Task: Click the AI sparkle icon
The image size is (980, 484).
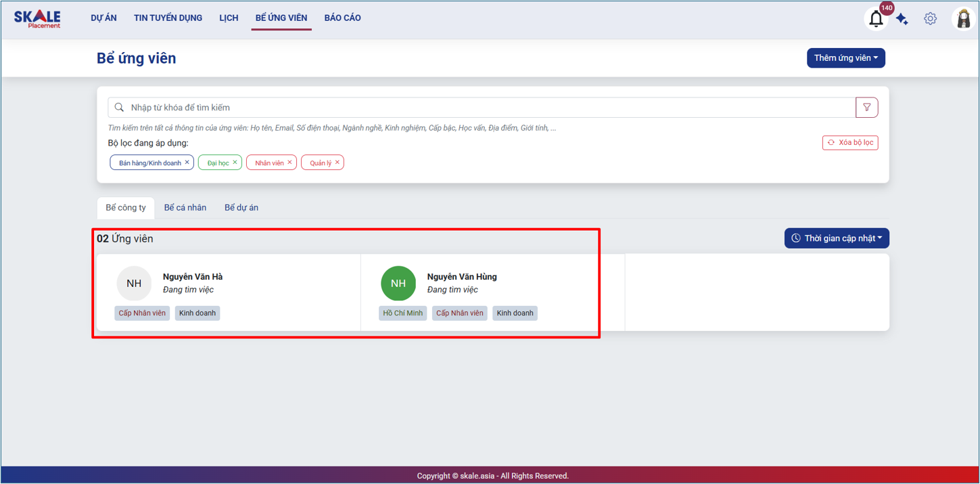Action: click(902, 20)
